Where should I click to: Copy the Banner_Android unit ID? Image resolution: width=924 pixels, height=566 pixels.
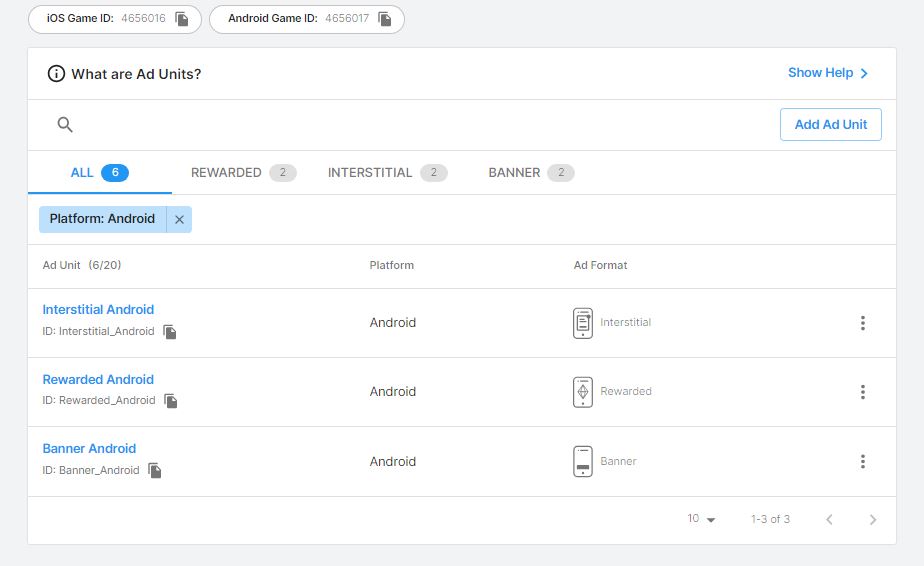click(x=155, y=470)
